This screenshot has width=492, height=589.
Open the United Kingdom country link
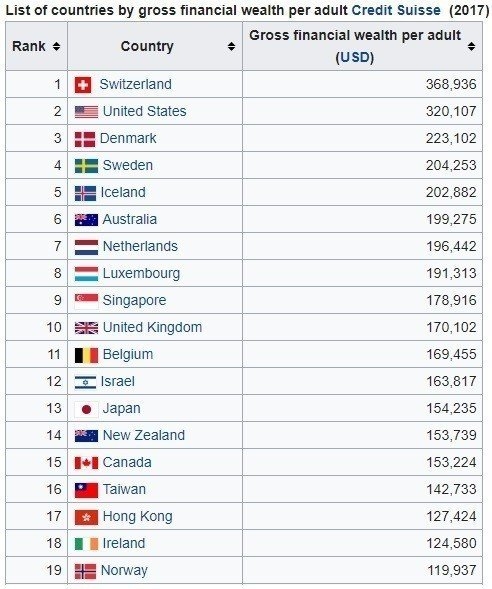click(152, 328)
